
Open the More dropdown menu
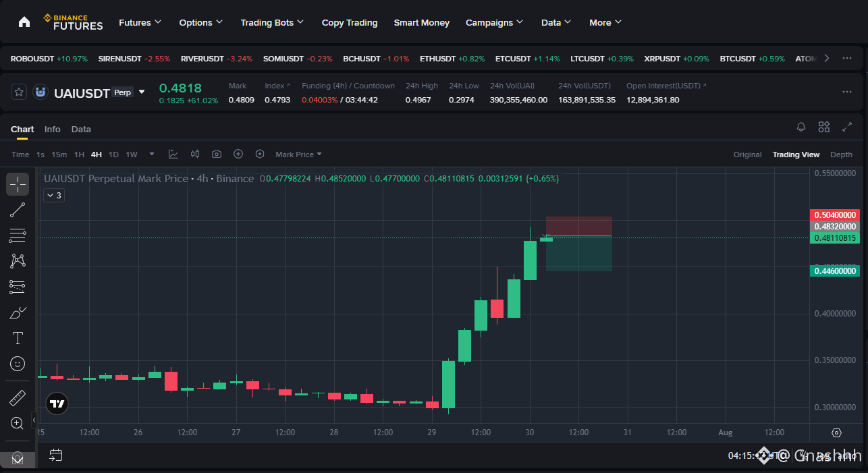tap(605, 22)
